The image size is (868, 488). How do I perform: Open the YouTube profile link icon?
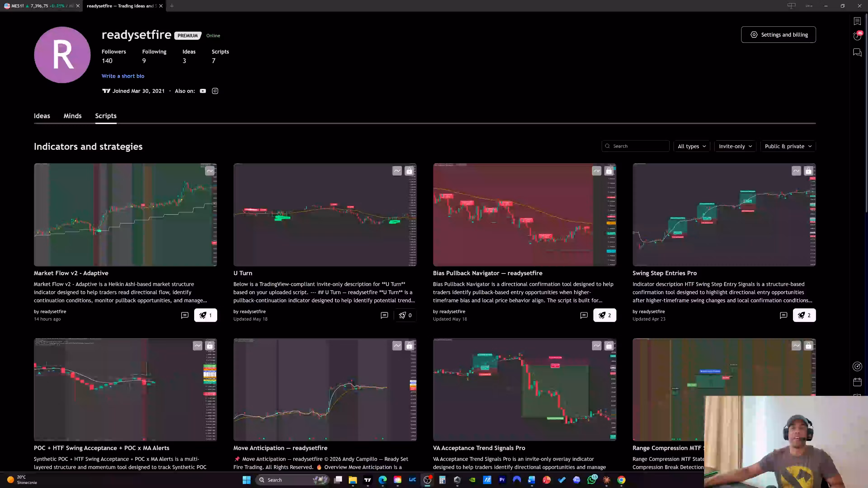[203, 91]
